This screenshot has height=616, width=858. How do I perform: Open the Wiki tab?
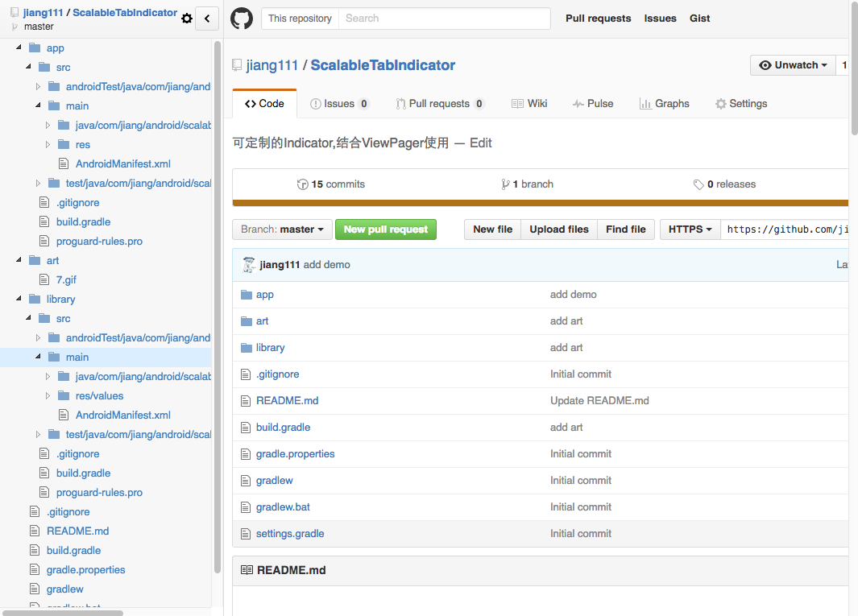point(529,103)
